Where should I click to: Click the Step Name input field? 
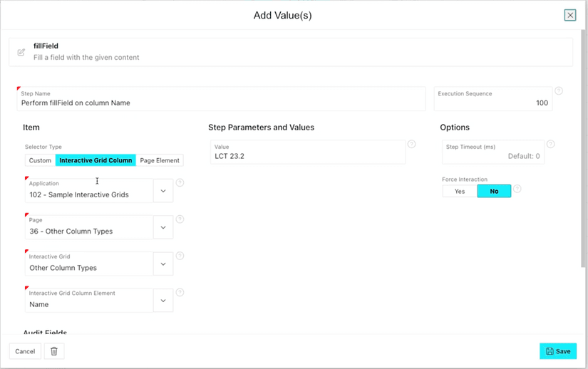click(x=221, y=99)
